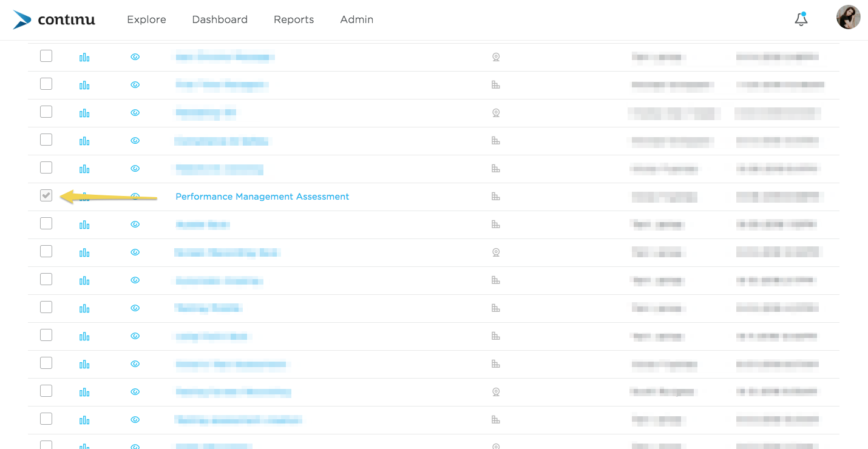Click building icon in row directly below Performance Management Assessment
This screenshot has width=868, height=449.
tap(496, 224)
